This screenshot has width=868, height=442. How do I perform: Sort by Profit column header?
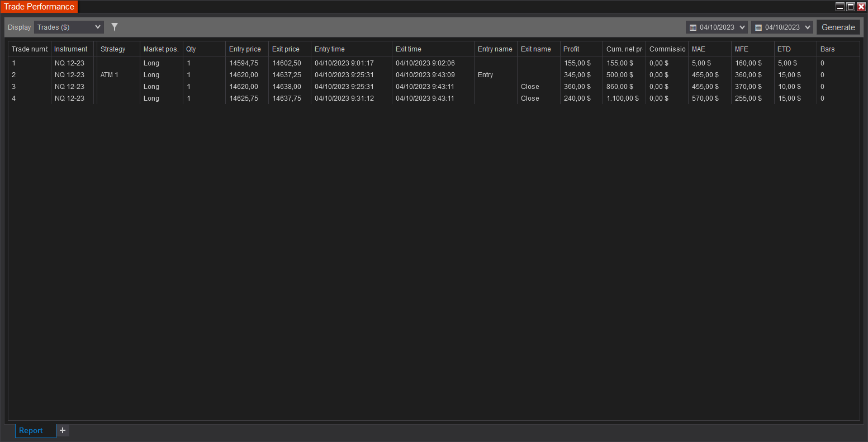581,49
